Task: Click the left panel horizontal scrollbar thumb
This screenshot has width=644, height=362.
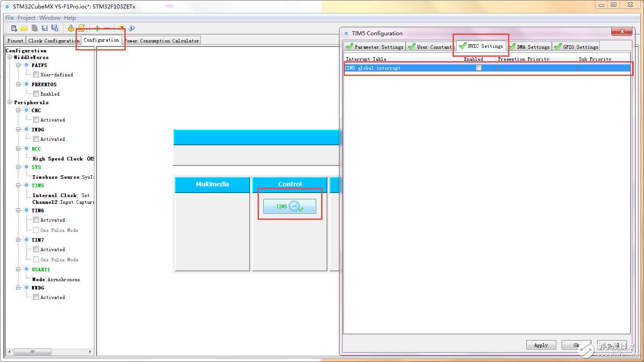Action: tap(32, 352)
